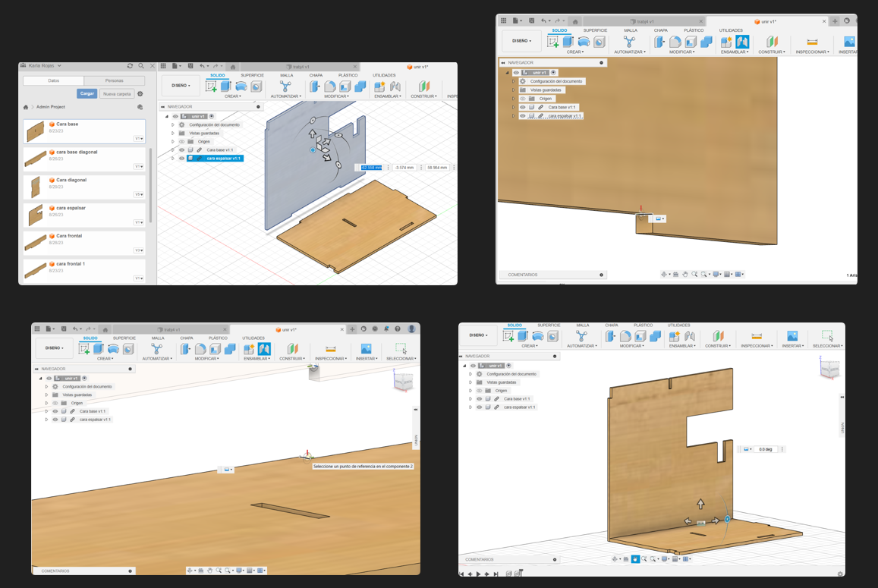Click the data panel vertical scrollbar

click(x=150, y=185)
